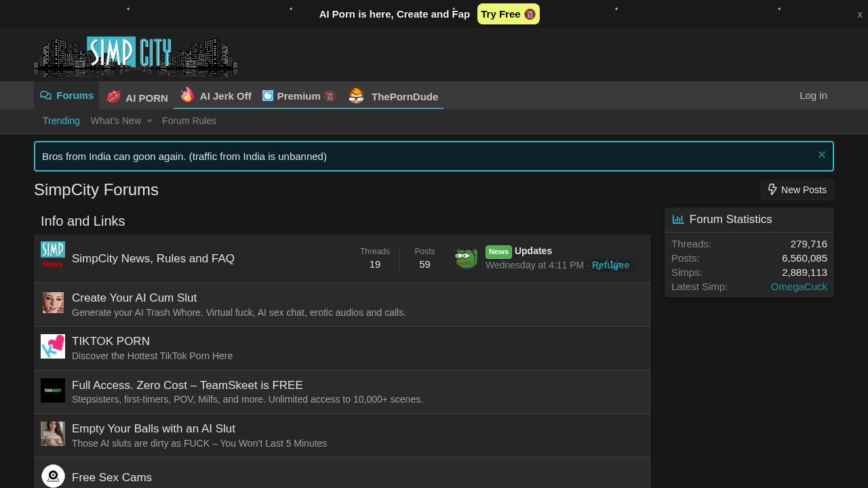Screen dimensions: 868x488
Task: Click the TeamSkeet logo icon
Action: point(53,390)
